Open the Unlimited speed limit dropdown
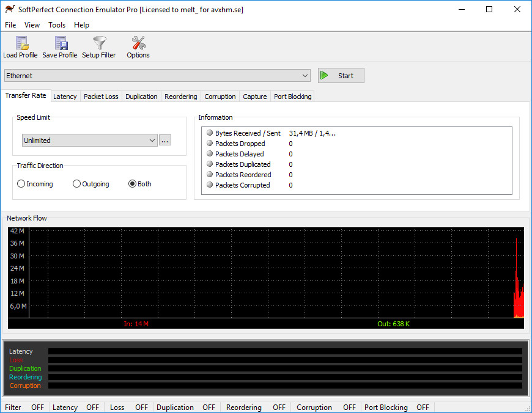This screenshot has width=532, height=413. click(x=152, y=141)
